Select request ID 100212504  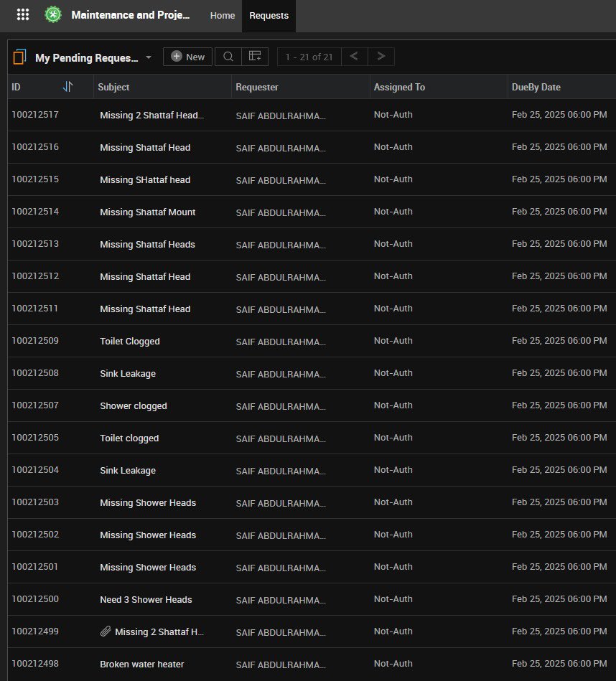35,470
